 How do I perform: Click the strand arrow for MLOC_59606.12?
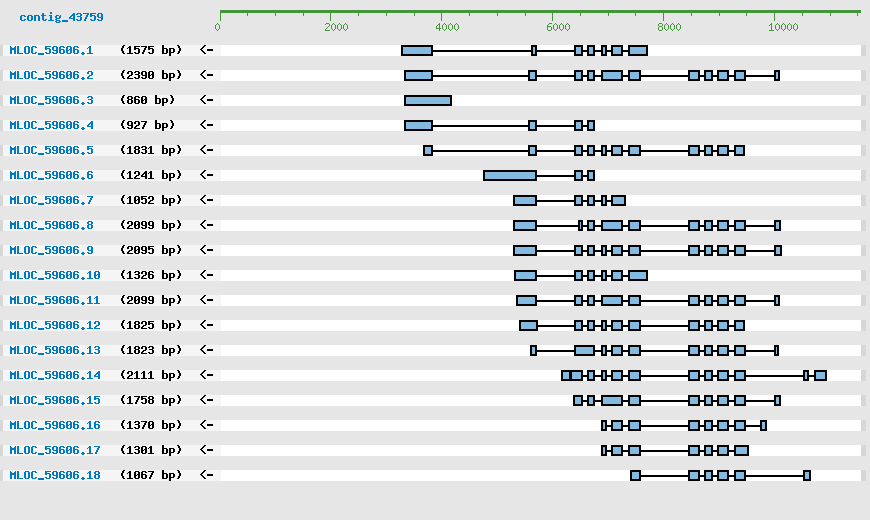pos(206,325)
